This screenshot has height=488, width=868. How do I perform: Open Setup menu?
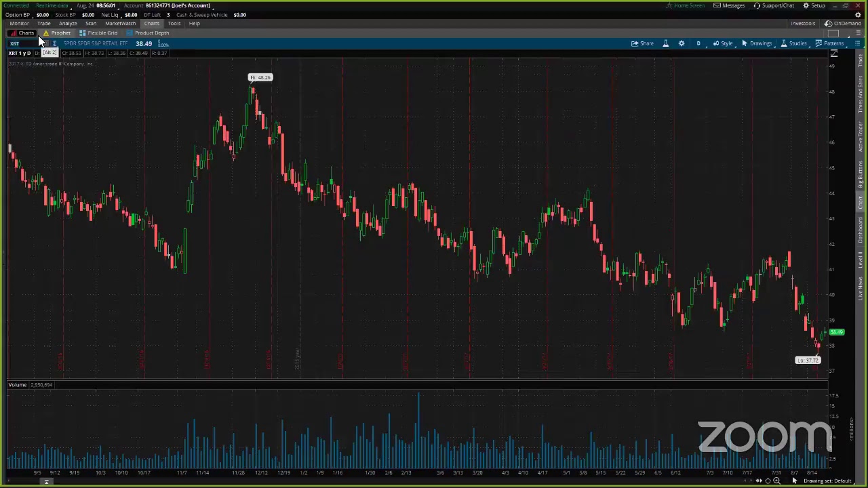pyautogui.click(x=814, y=5)
